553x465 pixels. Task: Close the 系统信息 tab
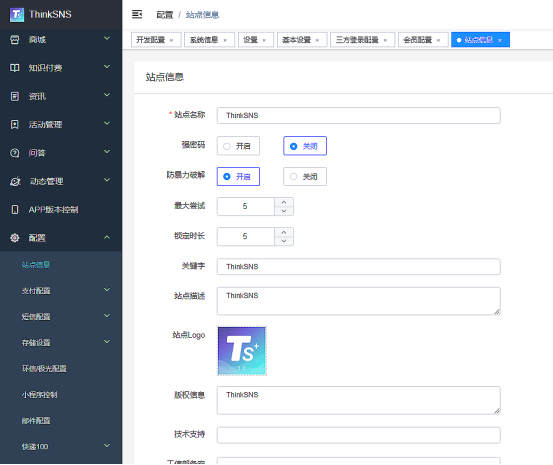pos(225,40)
